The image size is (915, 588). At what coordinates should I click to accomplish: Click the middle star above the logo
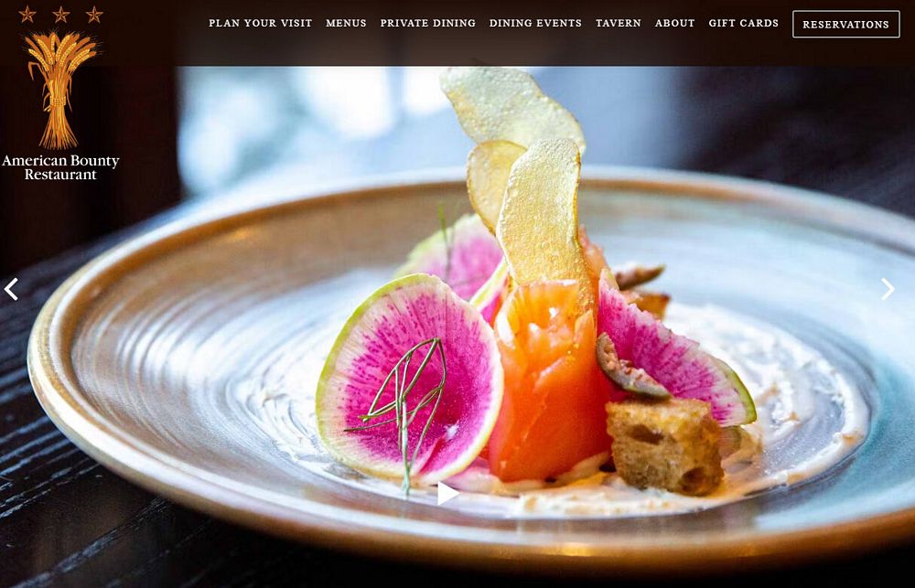coord(60,14)
